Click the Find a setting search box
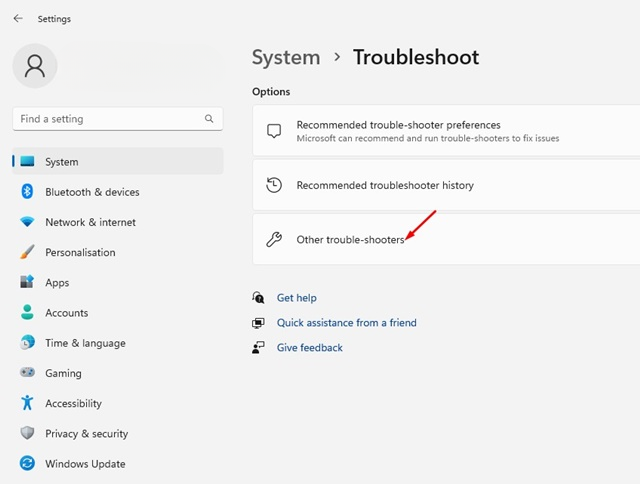Image resolution: width=640 pixels, height=484 pixels. pos(118,119)
